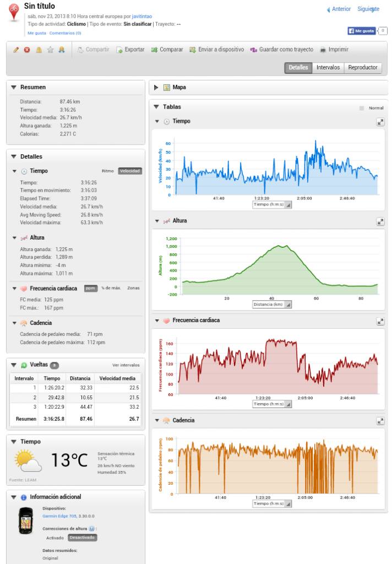This screenshot has width=392, height=564.
Task: Open Distancia (km) axis dropdown
Action: click(272, 305)
